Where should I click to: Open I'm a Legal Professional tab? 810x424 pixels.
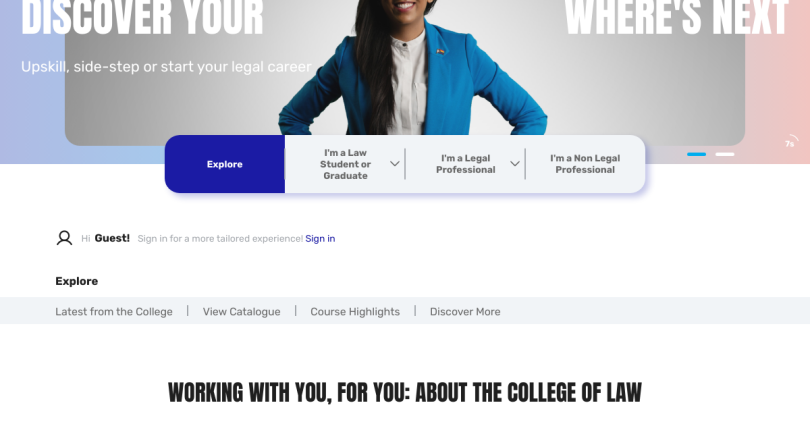465,164
